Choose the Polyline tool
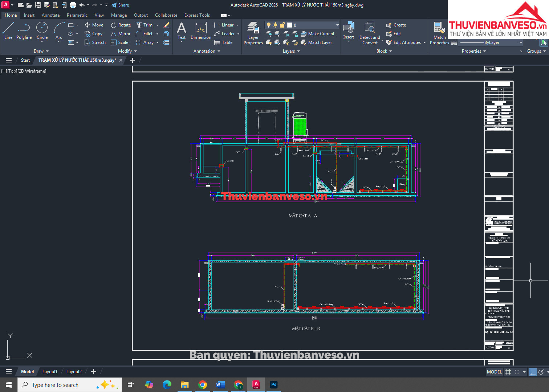Screen dimensions: 549x392 point(24,30)
